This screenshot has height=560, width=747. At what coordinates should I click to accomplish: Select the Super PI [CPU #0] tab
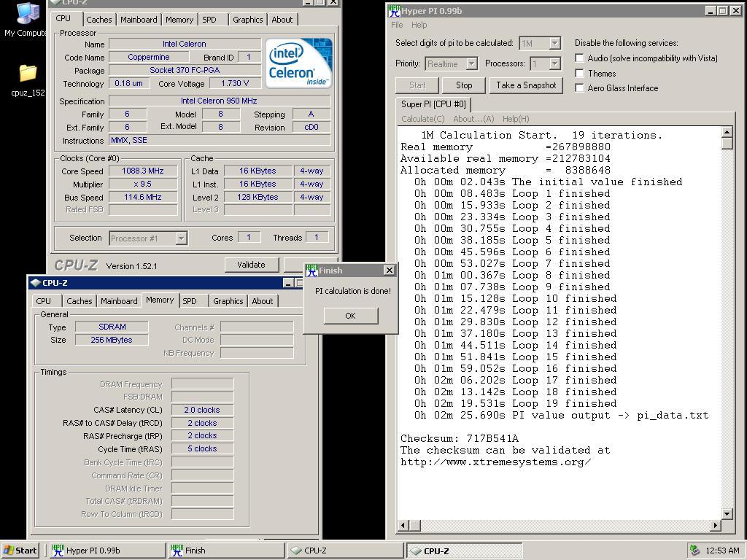point(433,104)
